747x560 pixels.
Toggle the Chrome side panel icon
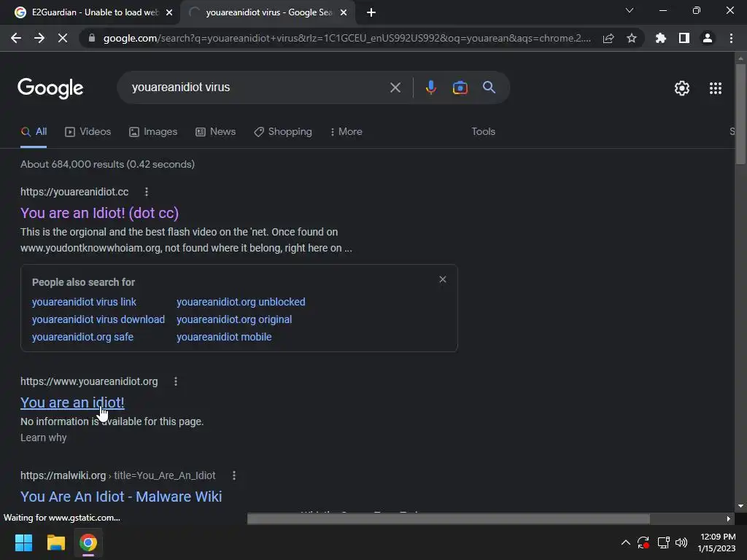[x=684, y=38]
